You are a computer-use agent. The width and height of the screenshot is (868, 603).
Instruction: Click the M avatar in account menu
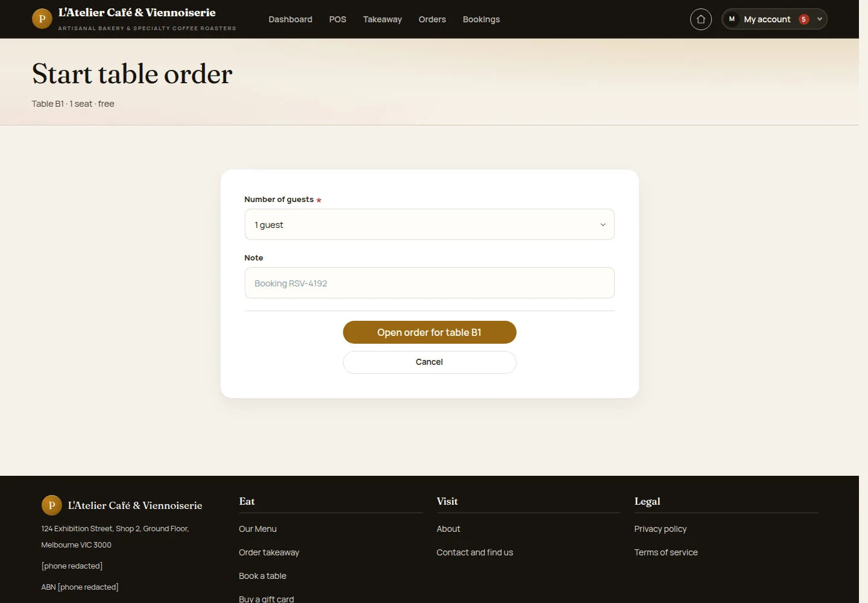click(732, 19)
